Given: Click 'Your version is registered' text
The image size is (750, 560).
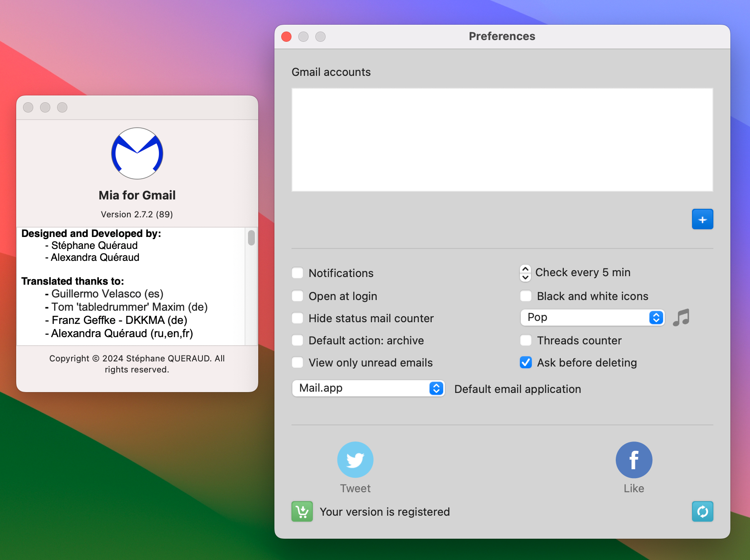Looking at the screenshot, I should [385, 512].
